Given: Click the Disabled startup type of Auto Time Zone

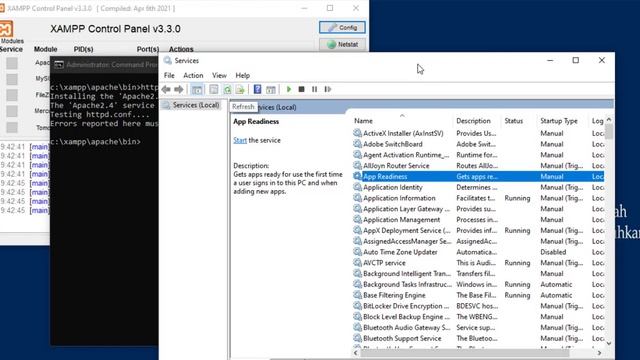Looking at the screenshot, I should pos(553,252).
